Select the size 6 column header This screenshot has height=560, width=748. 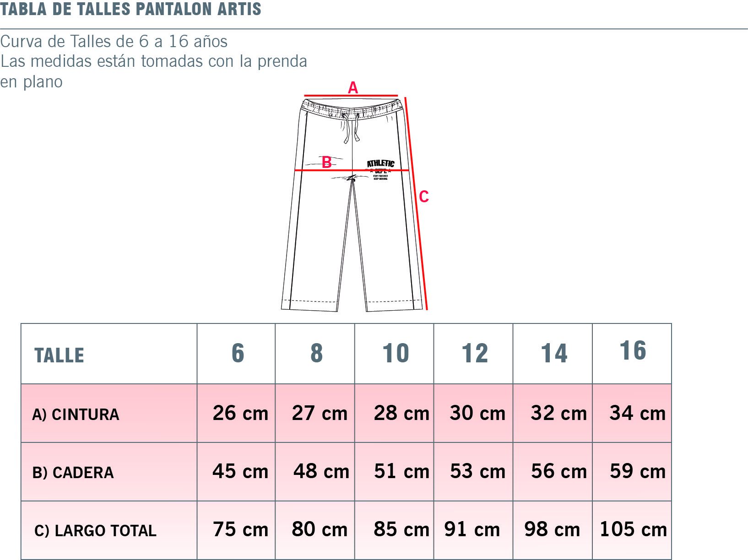(236, 354)
